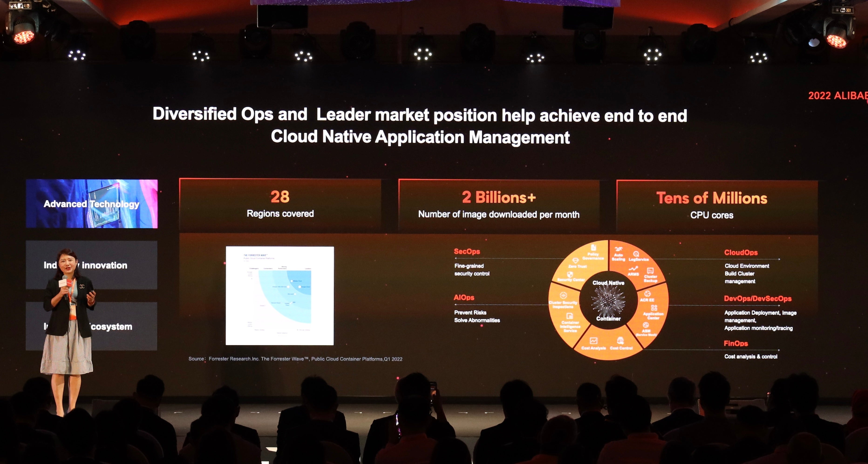The width and height of the screenshot is (868, 464).
Task: Open the Application Center grid icon
Action: [x=654, y=308]
